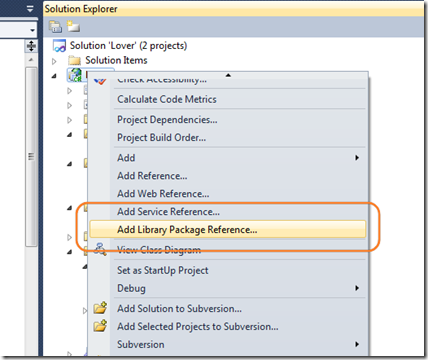Click the View Class Diagram icon
This screenshot has height=360, width=428.
[x=100, y=250]
